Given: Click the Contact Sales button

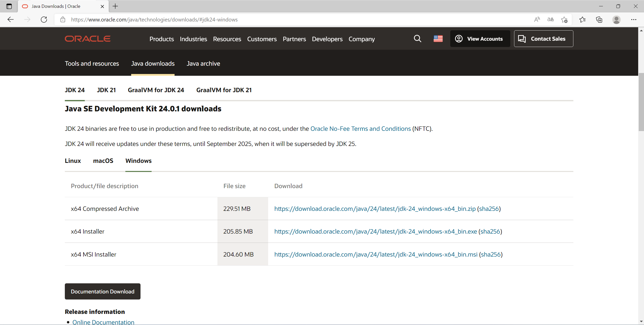Looking at the screenshot, I should tap(544, 39).
